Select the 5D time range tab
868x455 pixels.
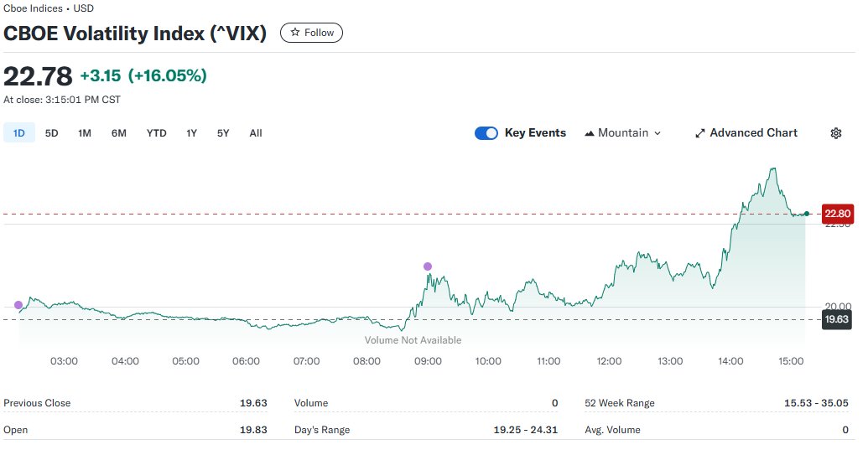51,133
